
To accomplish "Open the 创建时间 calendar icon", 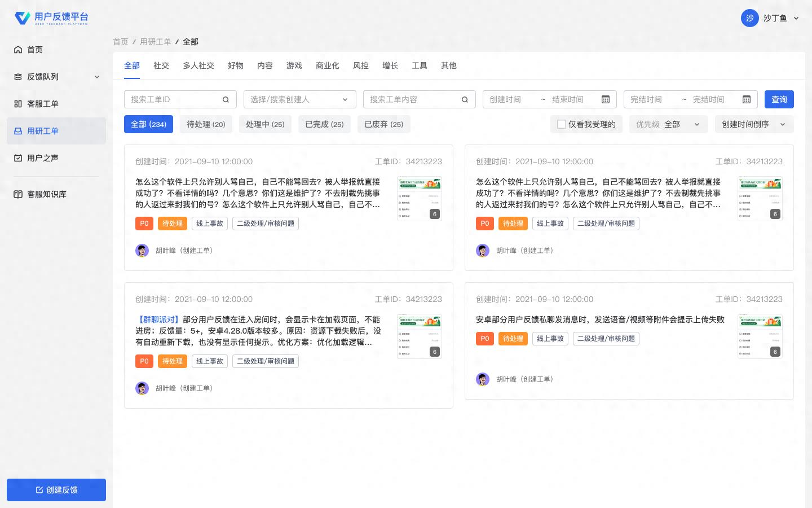I will point(606,99).
